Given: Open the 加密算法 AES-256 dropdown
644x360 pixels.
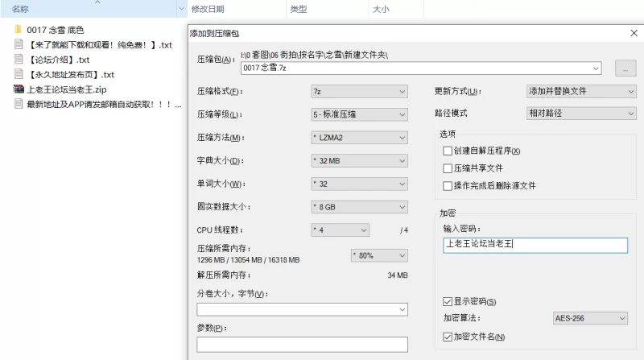Looking at the screenshot, I should pos(590,319).
